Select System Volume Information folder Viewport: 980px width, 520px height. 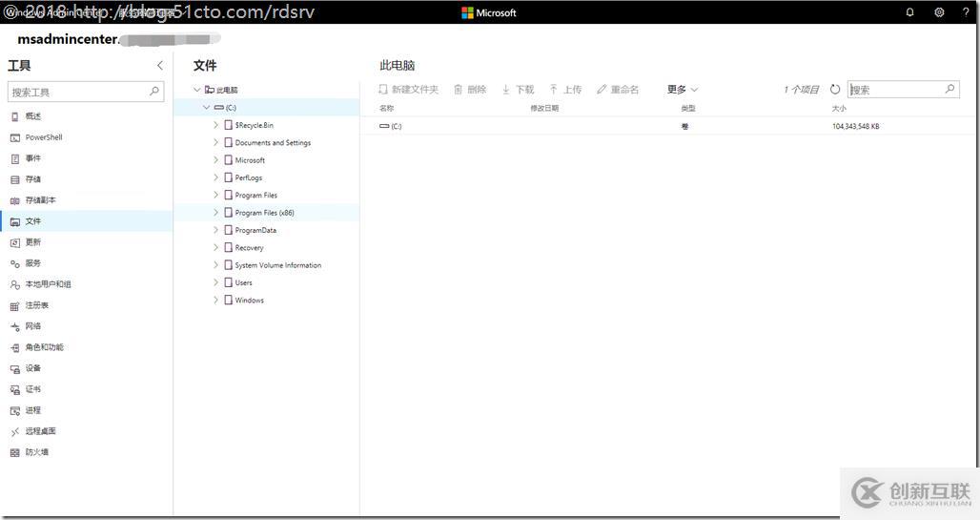[278, 265]
